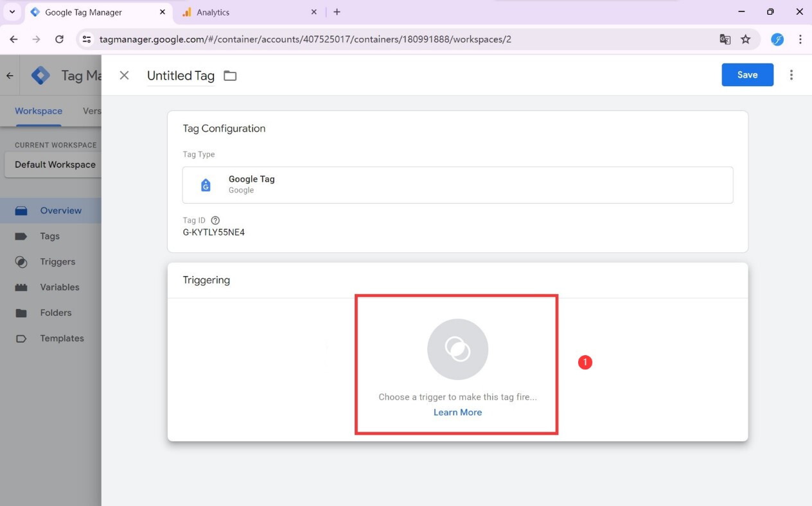
Task: Open Tags in the sidebar
Action: coord(51,236)
